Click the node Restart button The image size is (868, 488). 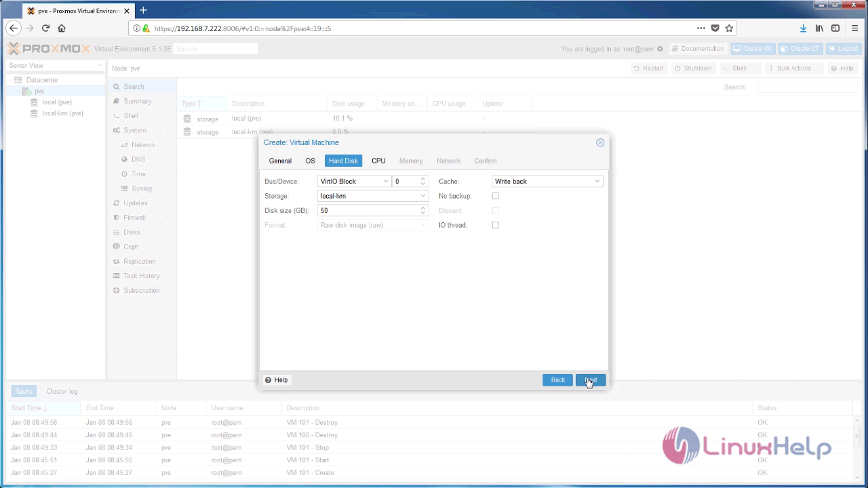pos(648,68)
